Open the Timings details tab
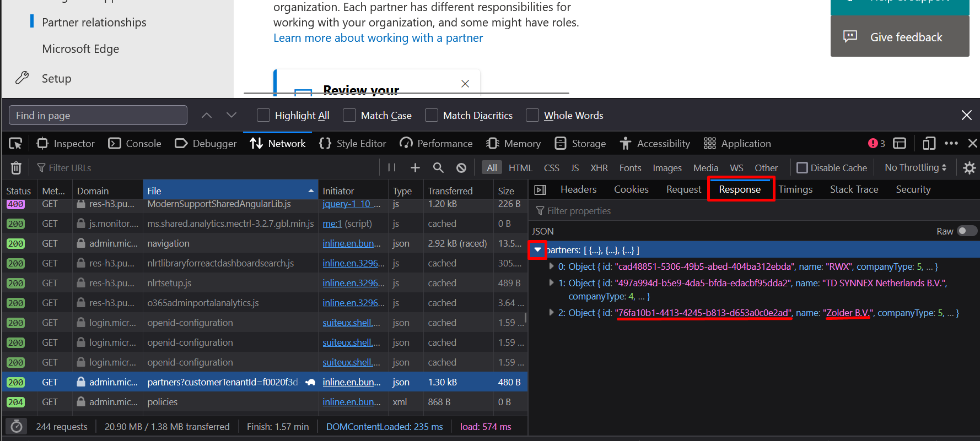This screenshot has height=441, width=980. (795, 189)
